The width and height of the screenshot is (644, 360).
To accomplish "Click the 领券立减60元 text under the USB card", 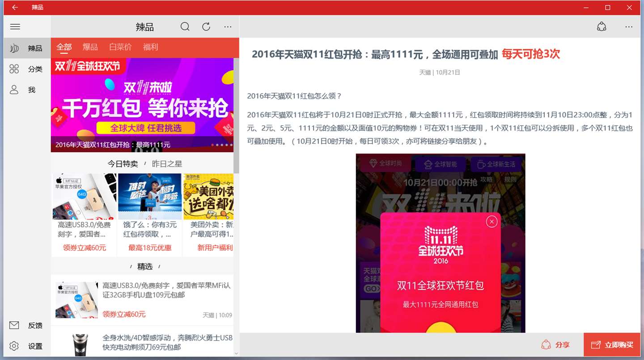I will coord(85,248).
